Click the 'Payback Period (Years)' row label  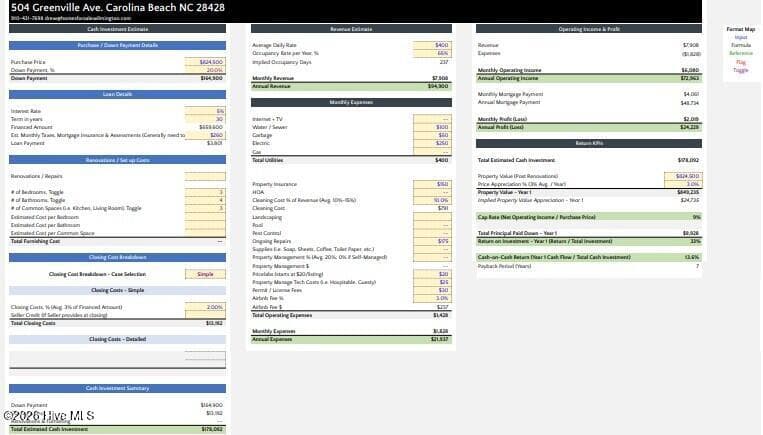pyautogui.click(x=505, y=266)
